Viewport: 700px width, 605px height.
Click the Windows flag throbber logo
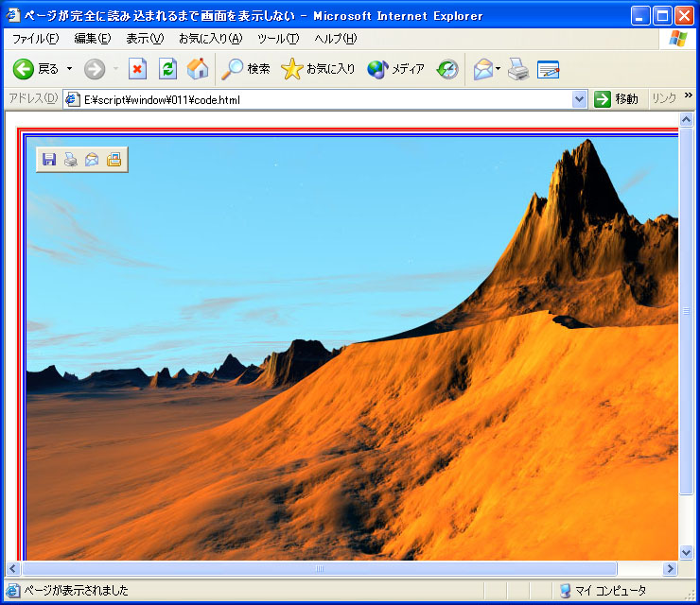(678, 39)
